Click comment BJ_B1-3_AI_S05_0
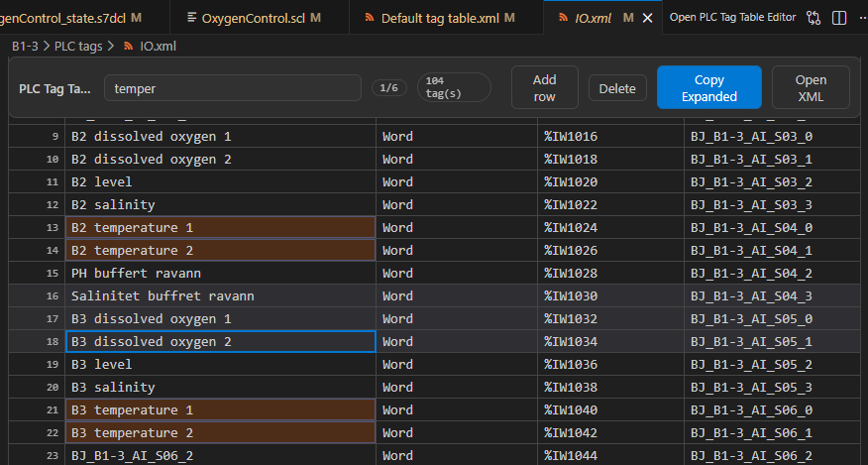Image resolution: width=868 pixels, height=465 pixels. tap(751, 318)
